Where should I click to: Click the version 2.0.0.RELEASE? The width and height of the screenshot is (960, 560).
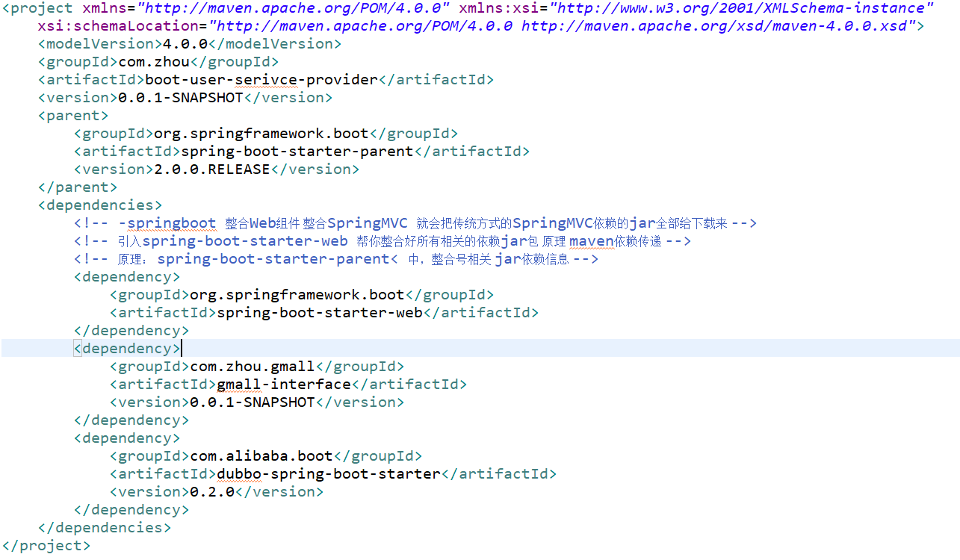point(212,169)
